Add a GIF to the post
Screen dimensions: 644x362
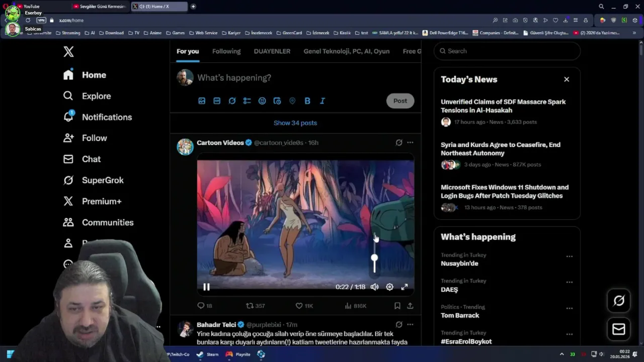[217, 101]
